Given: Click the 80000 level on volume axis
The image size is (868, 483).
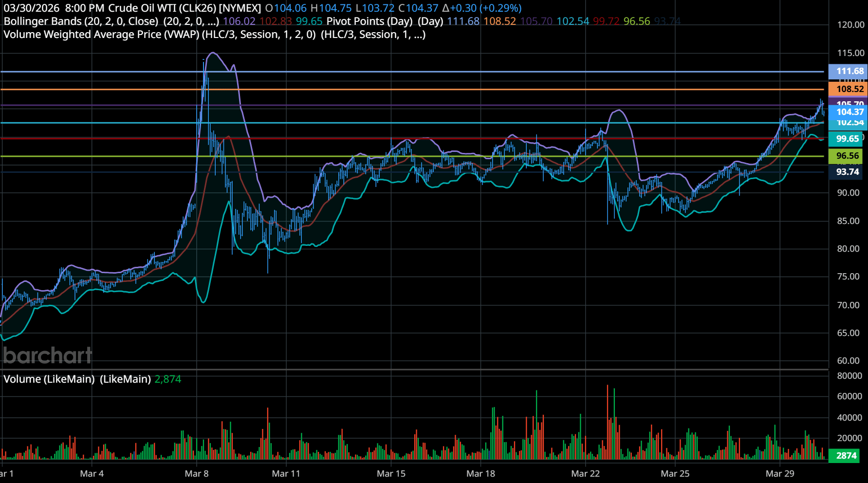Looking at the screenshot, I should [850, 376].
